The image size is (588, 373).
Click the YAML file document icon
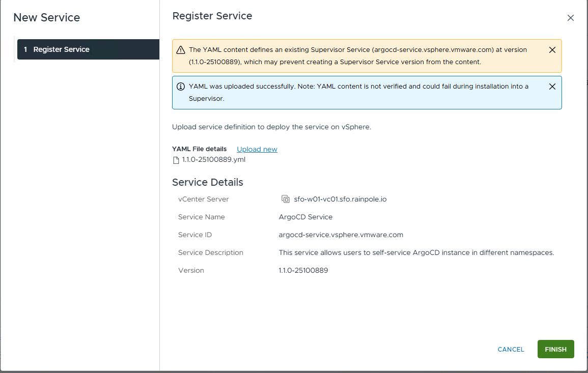pyautogui.click(x=176, y=160)
